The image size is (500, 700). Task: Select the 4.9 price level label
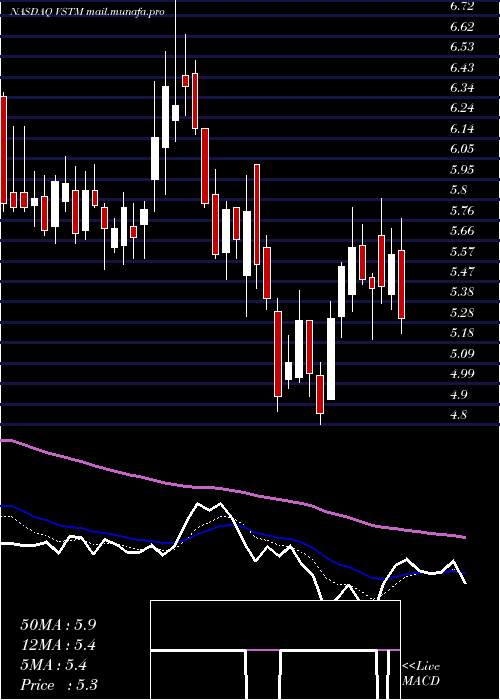[x=459, y=394]
